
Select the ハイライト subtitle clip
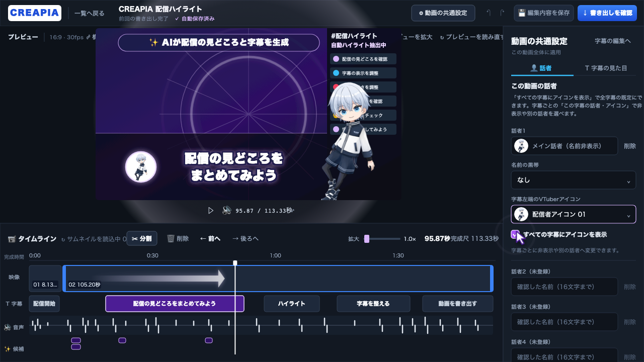click(x=292, y=304)
